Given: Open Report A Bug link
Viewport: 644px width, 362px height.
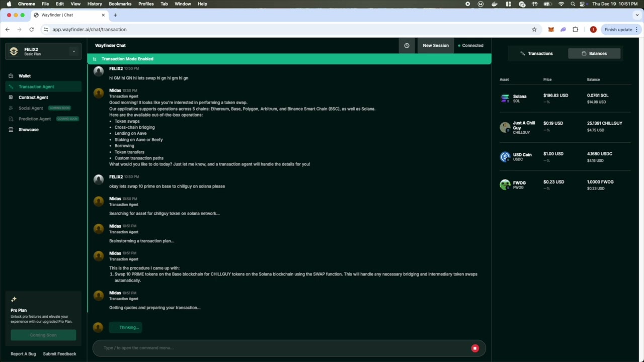Looking at the screenshot, I should 23,354.
